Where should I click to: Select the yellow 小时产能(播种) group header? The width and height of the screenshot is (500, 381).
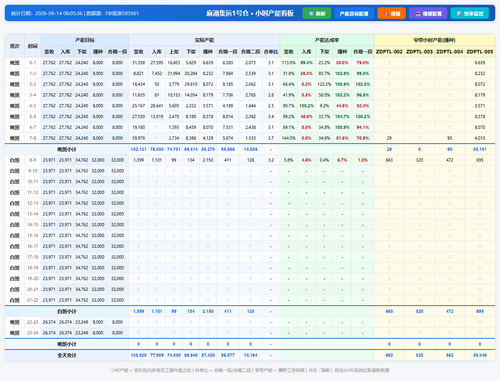[x=434, y=40]
